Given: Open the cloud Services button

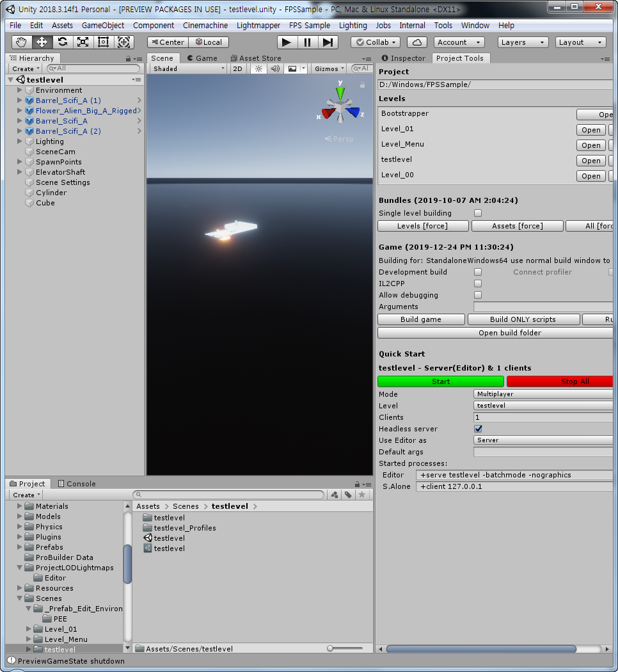Looking at the screenshot, I should tap(417, 42).
